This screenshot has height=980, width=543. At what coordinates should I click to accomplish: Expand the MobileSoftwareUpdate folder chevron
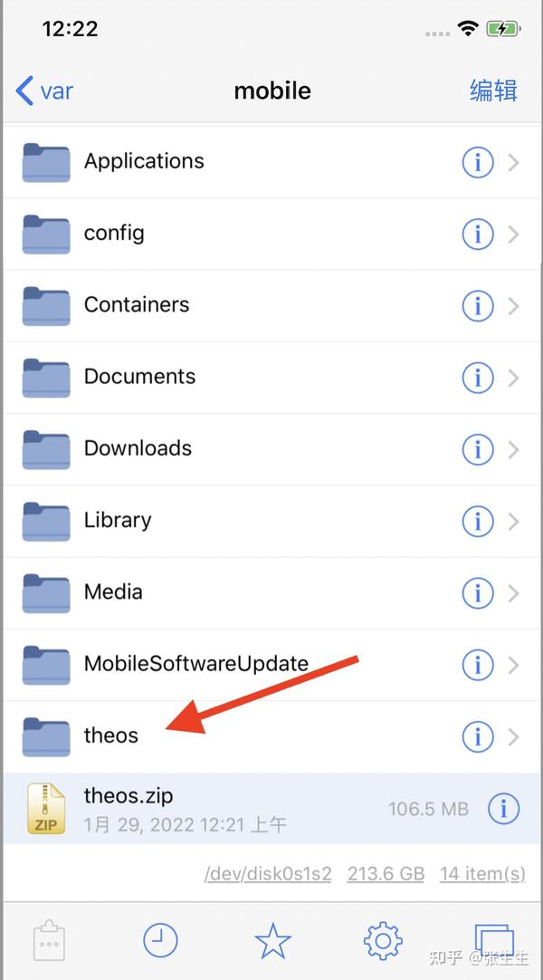click(x=514, y=665)
